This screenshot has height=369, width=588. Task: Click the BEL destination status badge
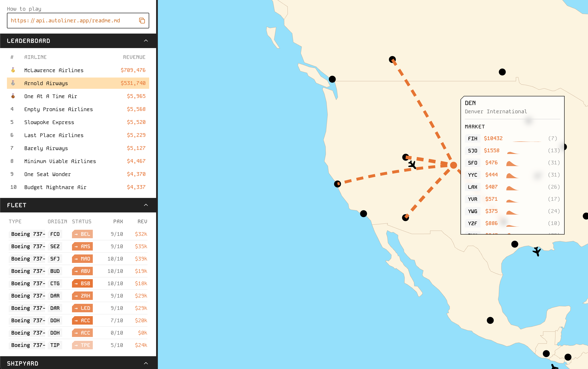click(x=82, y=234)
